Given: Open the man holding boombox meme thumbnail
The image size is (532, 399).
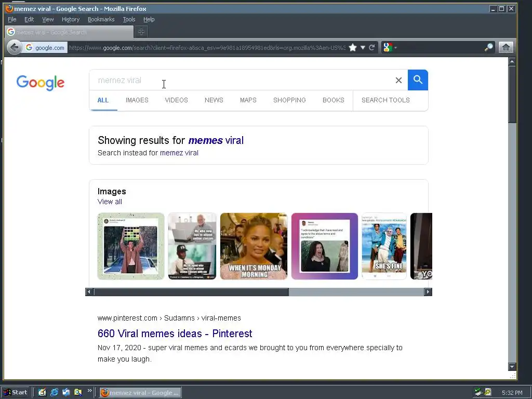Looking at the screenshot, I should click(130, 246).
